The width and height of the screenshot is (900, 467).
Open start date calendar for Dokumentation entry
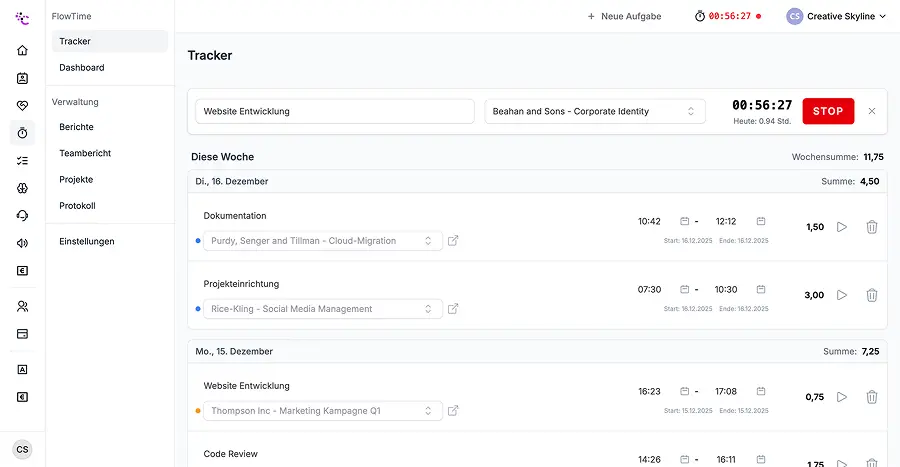[x=685, y=221]
